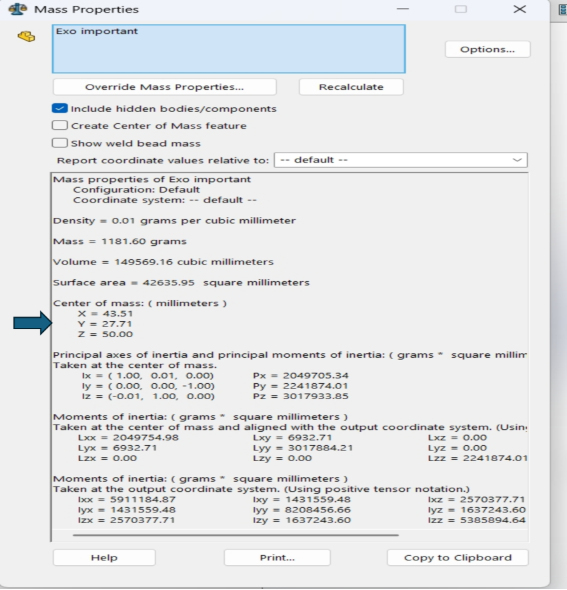Click the Recalculate button

pos(351,87)
